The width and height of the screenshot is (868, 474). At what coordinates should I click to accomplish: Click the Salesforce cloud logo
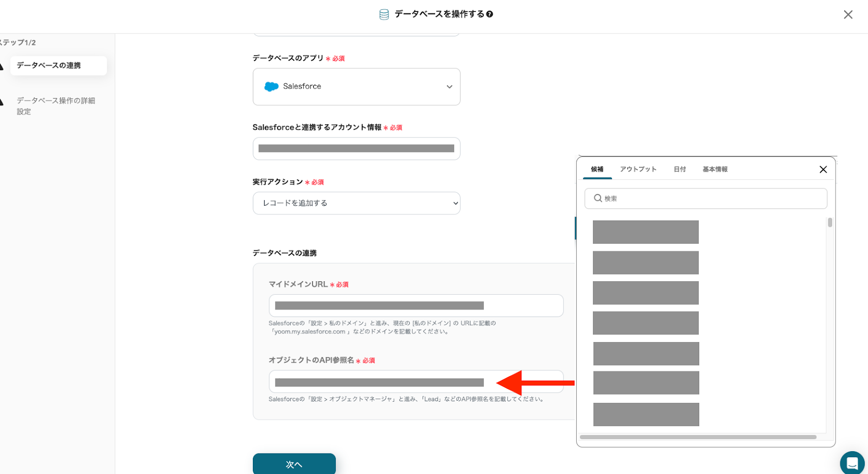[271, 87]
